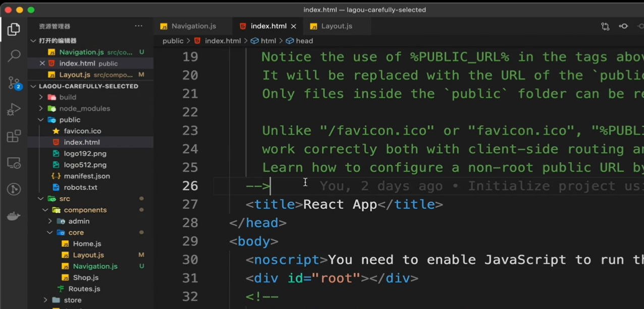Image resolution: width=644 pixels, height=309 pixels.
Task: Open the Source Control view icon
Action: click(x=14, y=83)
